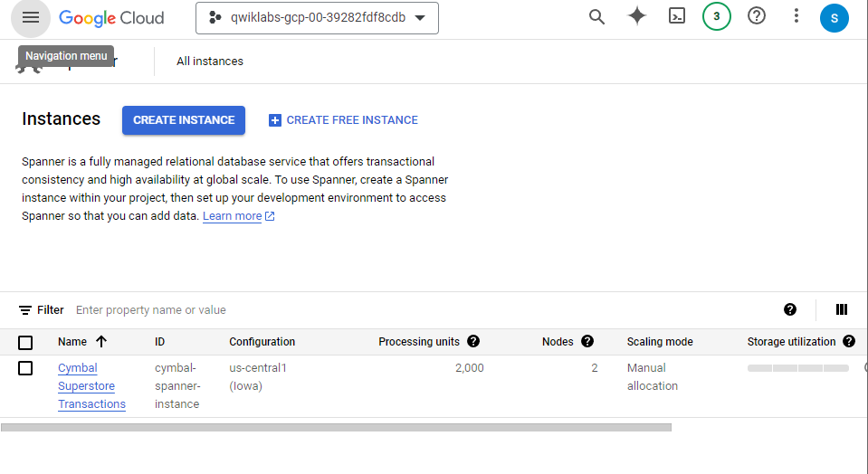Click the Manual allocation scaling cell
Image resolution: width=868 pixels, height=474 pixels.
(x=652, y=376)
